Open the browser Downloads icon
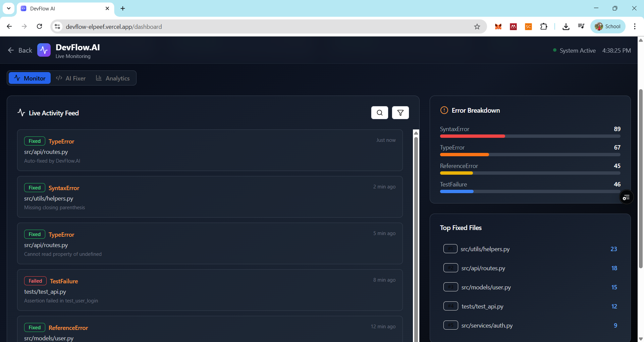The image size is (644, 342). pos(566,26)
